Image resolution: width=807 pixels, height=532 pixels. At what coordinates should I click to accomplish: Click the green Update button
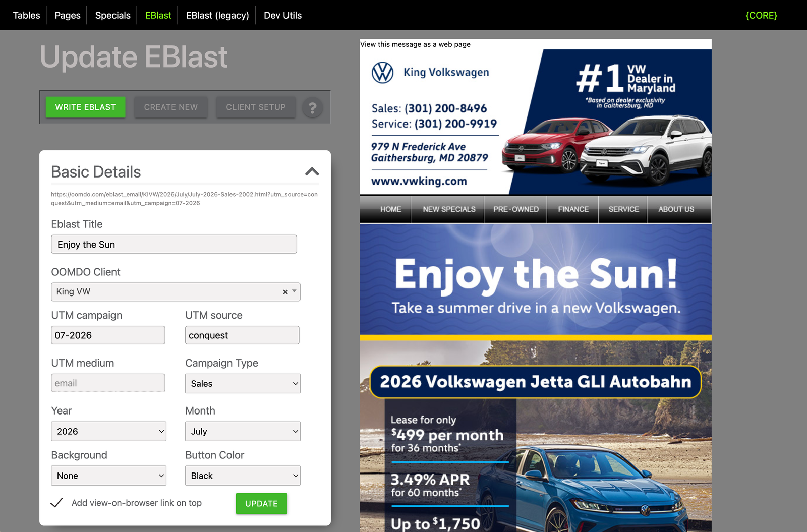[x=262, y=504]
